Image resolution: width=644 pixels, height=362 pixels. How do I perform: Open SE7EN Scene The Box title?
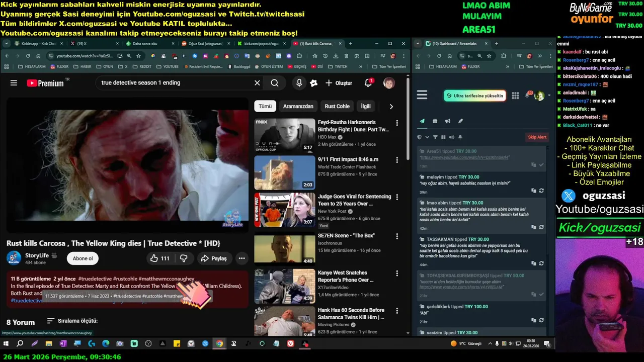[x=346, y=235]
